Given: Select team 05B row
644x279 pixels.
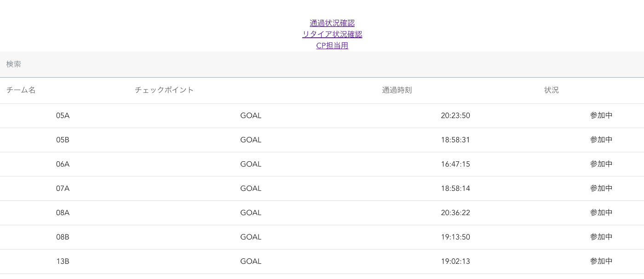Looking at the screenshot, I should (63, 140).
